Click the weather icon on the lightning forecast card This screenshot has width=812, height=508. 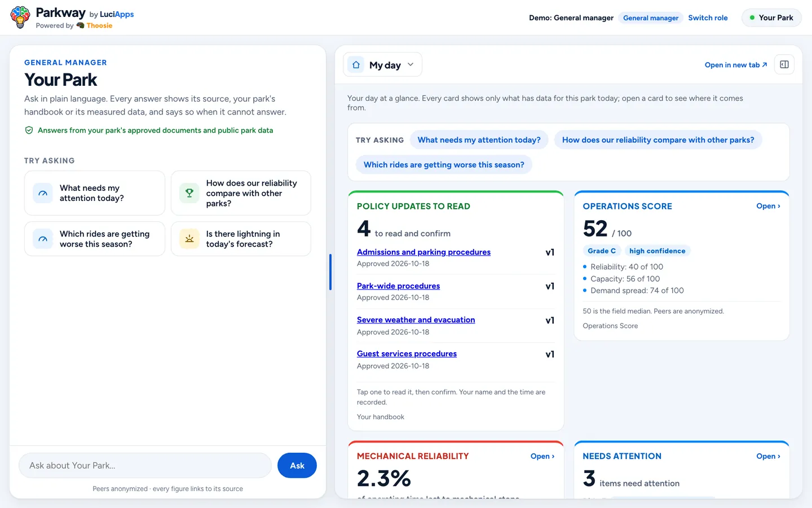(x=189, y=239)
